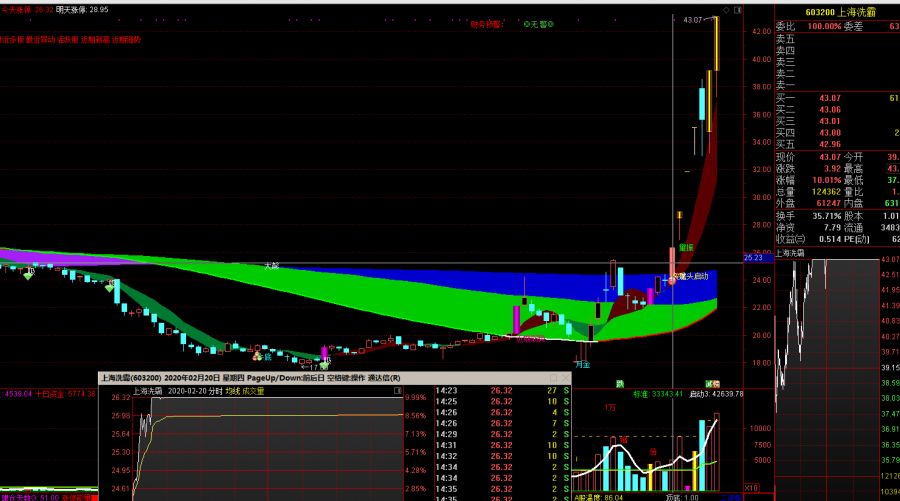Click the 换手 35.71% value
Viewport: 900px width, 501px height.
pyautogui.click(x=827, y=216)
